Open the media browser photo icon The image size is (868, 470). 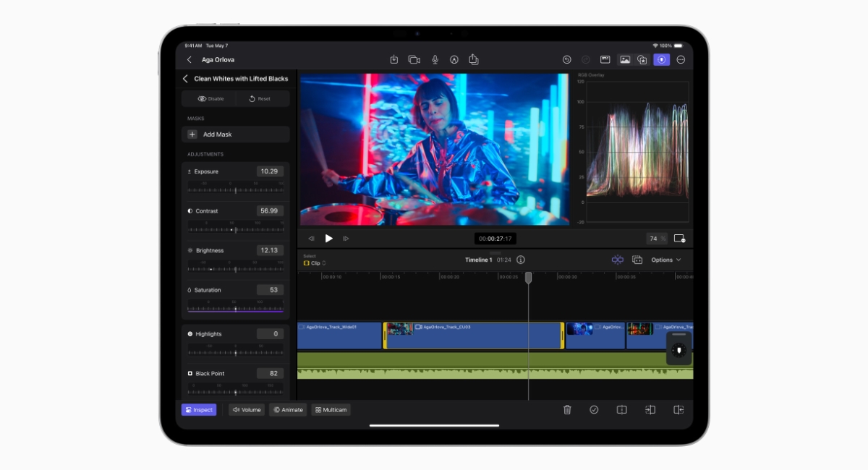tap(626, 59)
